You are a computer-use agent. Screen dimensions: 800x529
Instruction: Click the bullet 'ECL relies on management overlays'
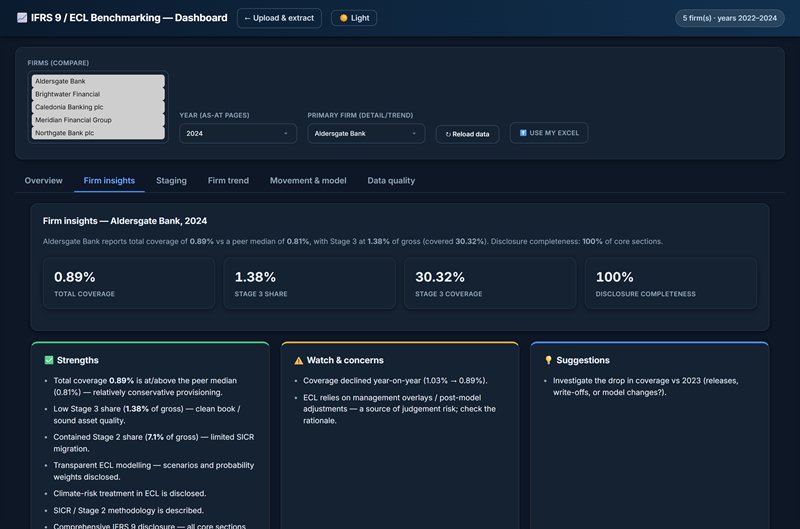pyautogui.click(x=399, y=409)
